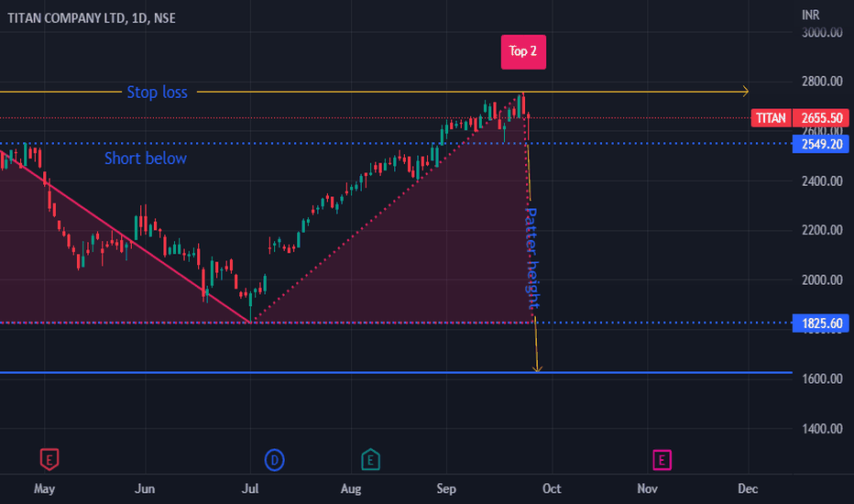The width and height of the screenshot is (854, 504).
Task: Click the 'Stop loss' text annotation
Action: 157,92
